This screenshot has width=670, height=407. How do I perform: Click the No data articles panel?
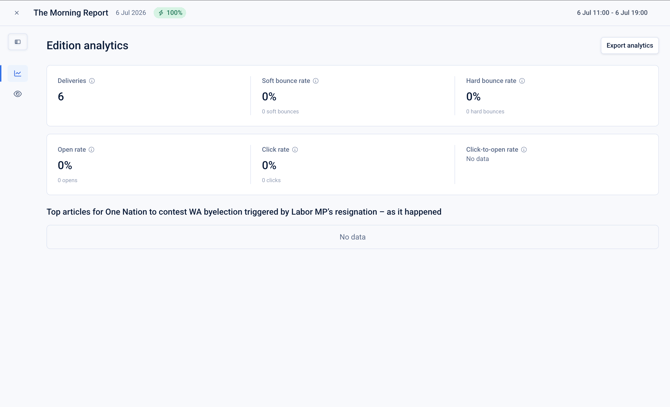pos(353,237)
